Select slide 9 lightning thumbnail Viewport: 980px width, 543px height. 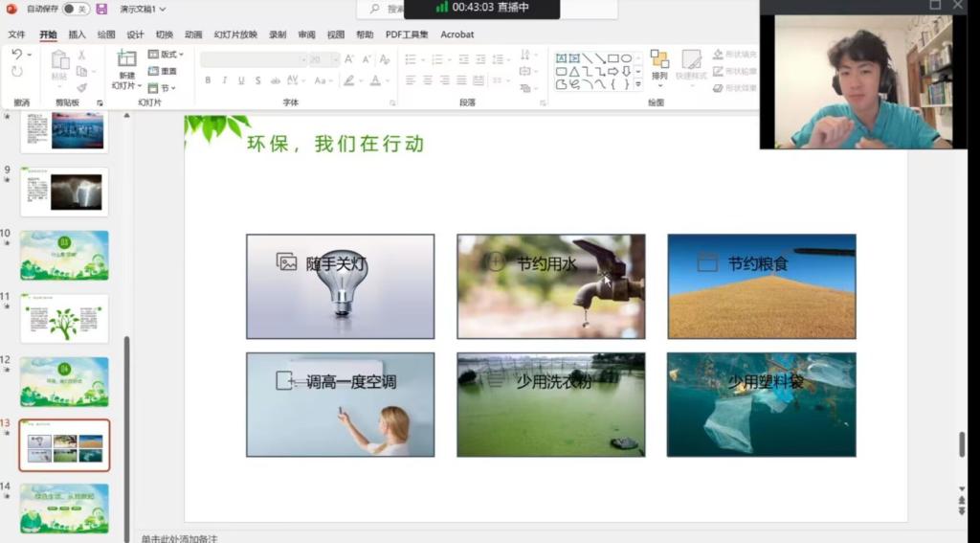[x=64, y=192]
